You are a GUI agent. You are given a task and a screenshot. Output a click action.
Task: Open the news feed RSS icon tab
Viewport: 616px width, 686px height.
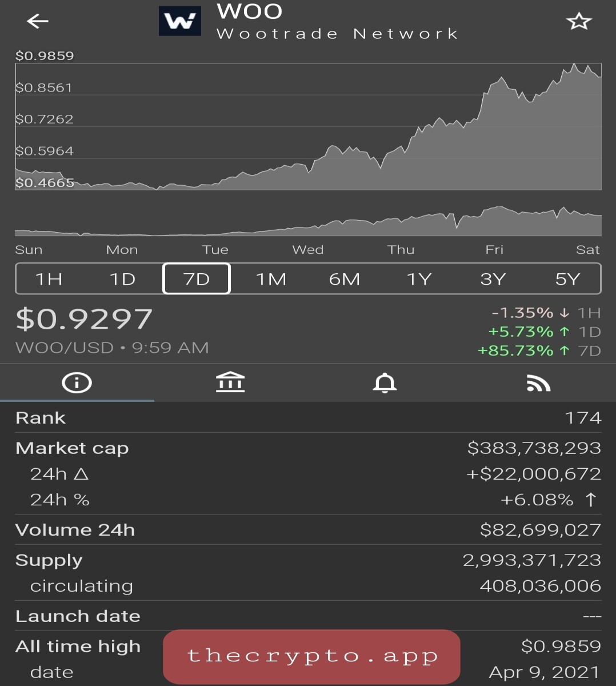coord(538,383)
